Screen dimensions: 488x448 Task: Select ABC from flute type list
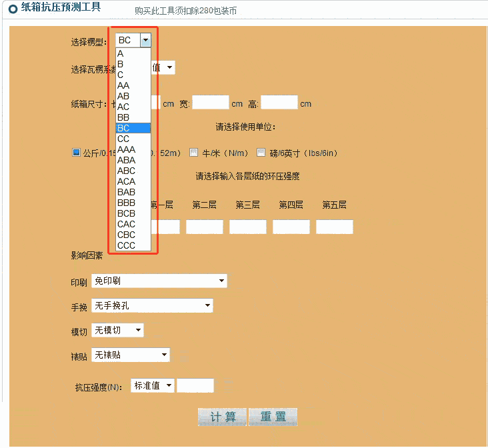click(126, 171)
